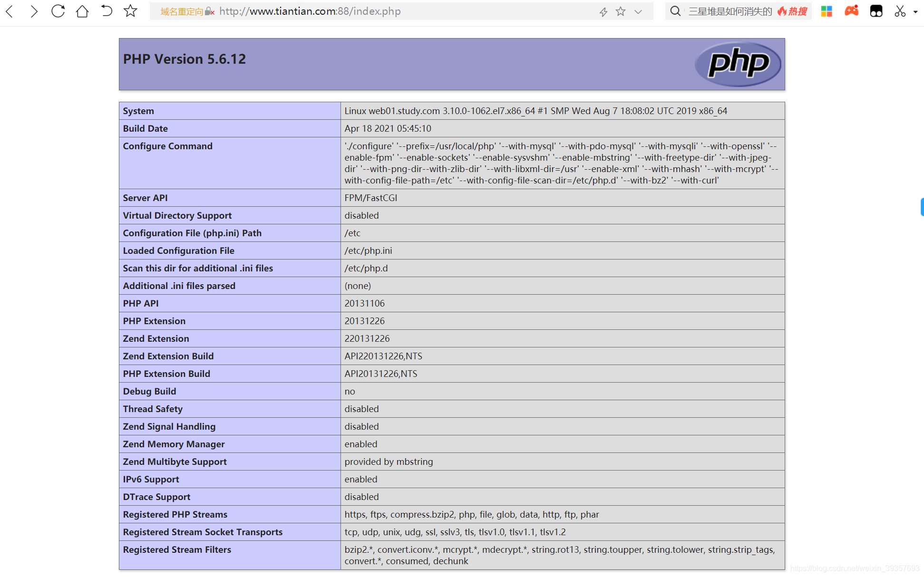Click PHP Extension value 20131226
The height and width of the screenshot is (577, 924).
click(365, 321)
